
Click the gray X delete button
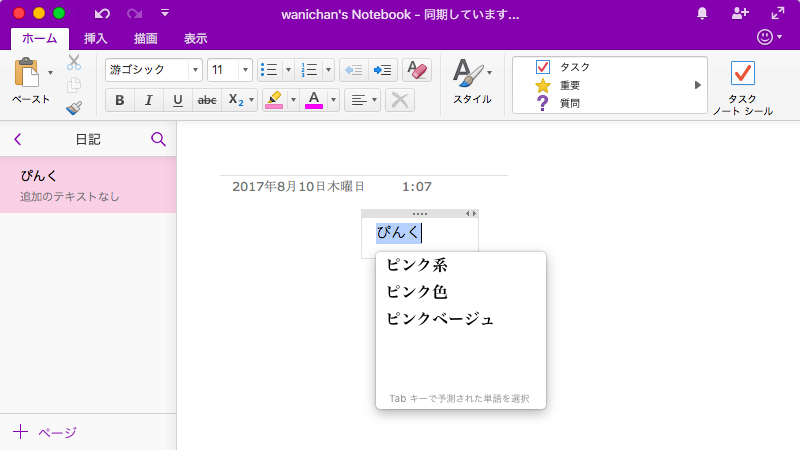399,100
